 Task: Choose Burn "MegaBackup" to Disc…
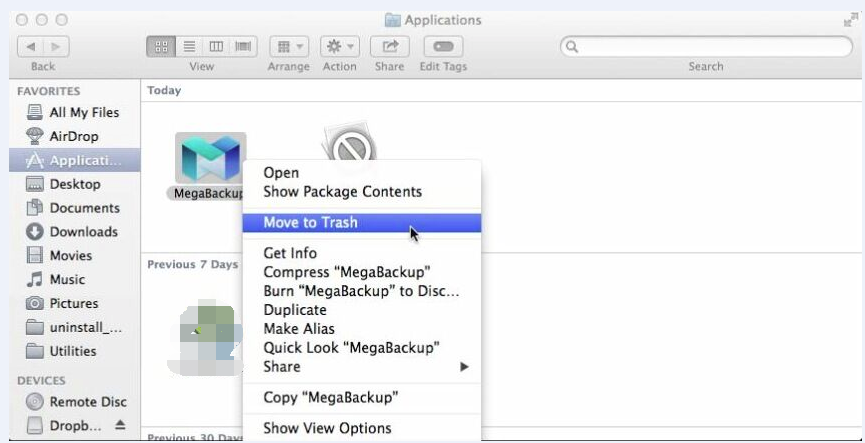(362, 291)
